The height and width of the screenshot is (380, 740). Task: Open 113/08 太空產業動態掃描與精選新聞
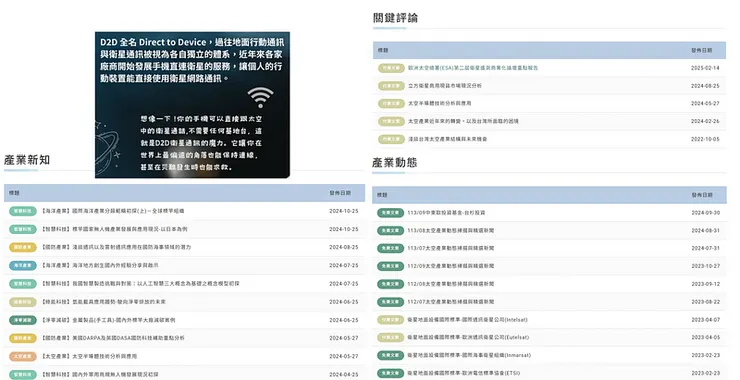click(x=451, y=231)
